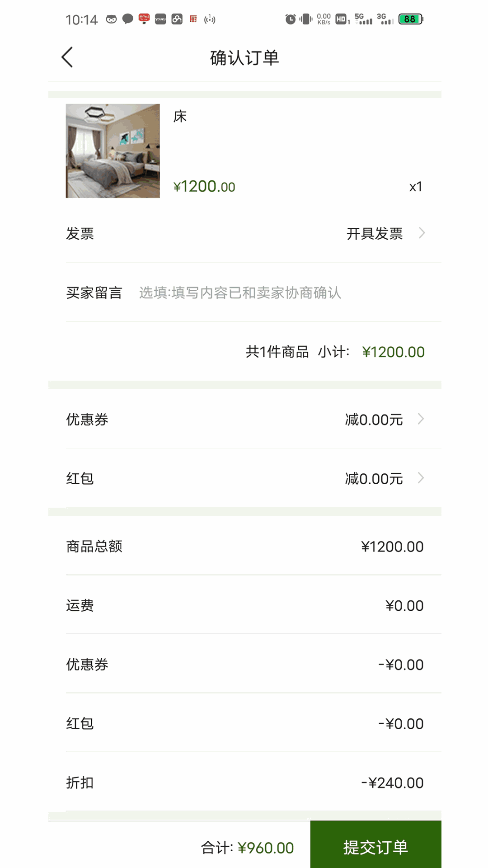Viewport: 488px width, 868px height.
Task: Tap the hotspot signal notification icon
Action: tap(210, 19)
